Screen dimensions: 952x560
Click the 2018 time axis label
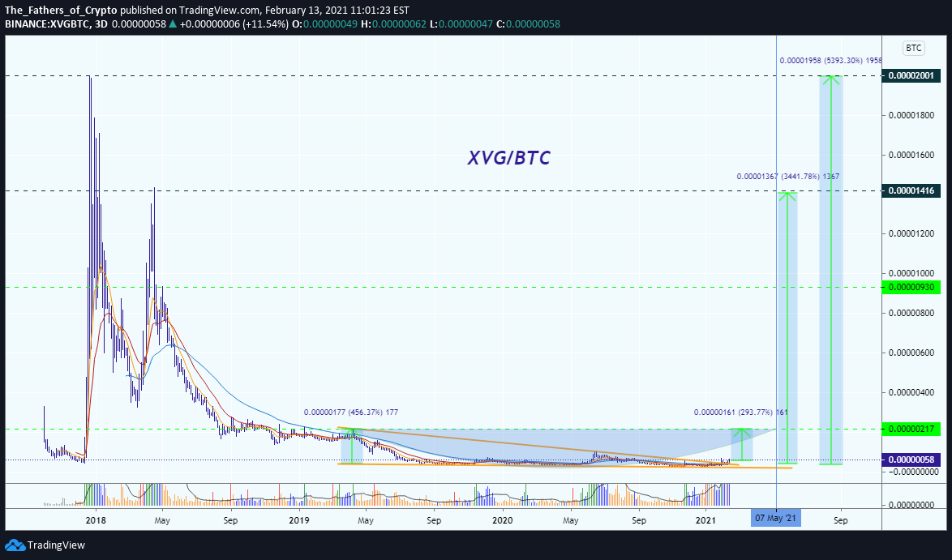96,520
